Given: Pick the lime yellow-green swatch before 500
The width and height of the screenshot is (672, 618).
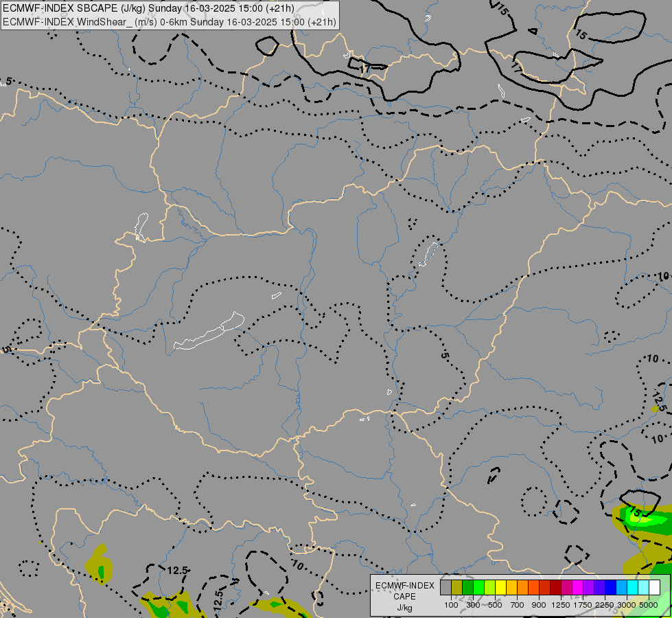Looking at the screenshot, I should tap(490, 588).
